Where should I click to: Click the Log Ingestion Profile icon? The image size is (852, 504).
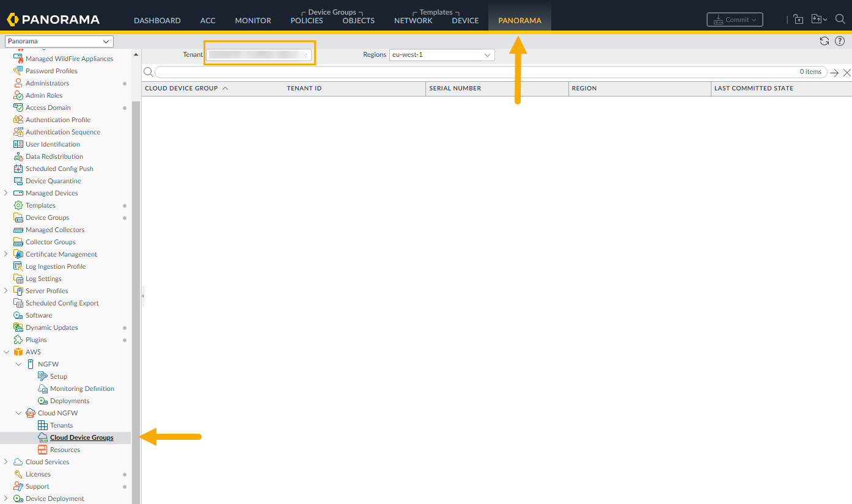pos(18,266)
